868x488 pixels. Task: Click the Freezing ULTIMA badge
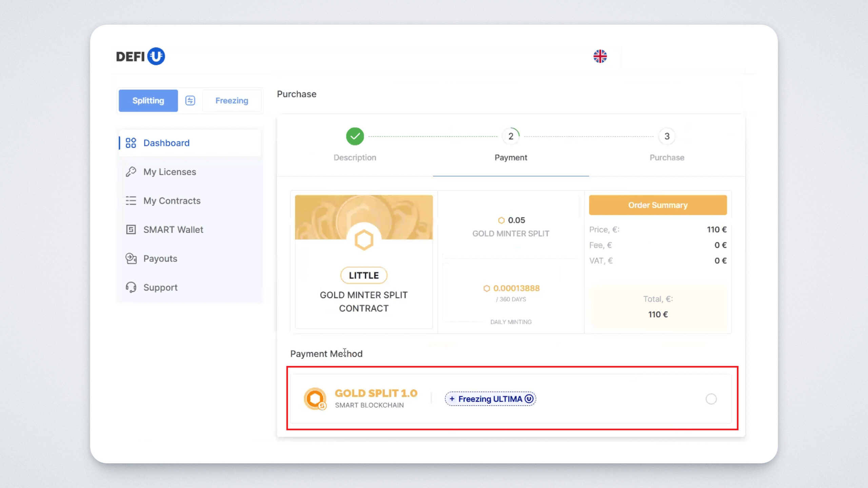(490, 399)
